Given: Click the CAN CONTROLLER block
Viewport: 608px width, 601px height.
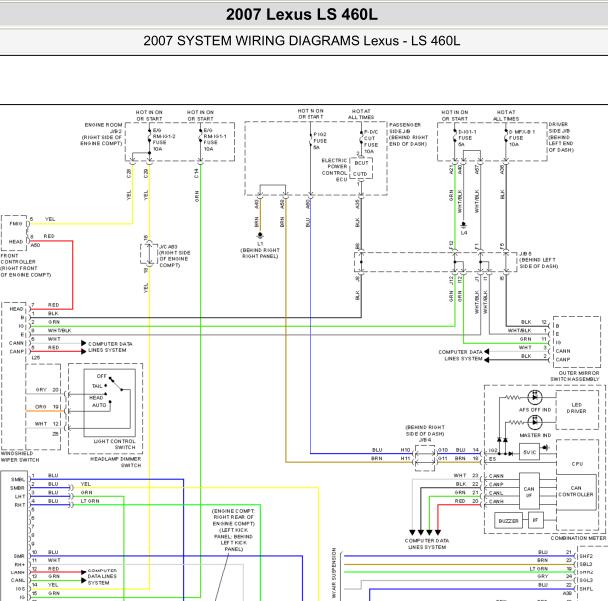Looking at the screenshot, I should click(576, 492).
